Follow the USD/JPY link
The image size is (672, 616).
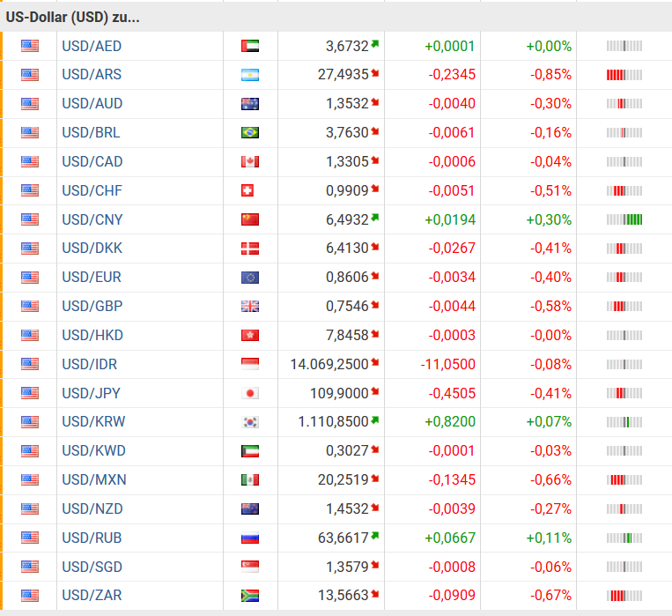pyautogui.click(x=92, y=393)
